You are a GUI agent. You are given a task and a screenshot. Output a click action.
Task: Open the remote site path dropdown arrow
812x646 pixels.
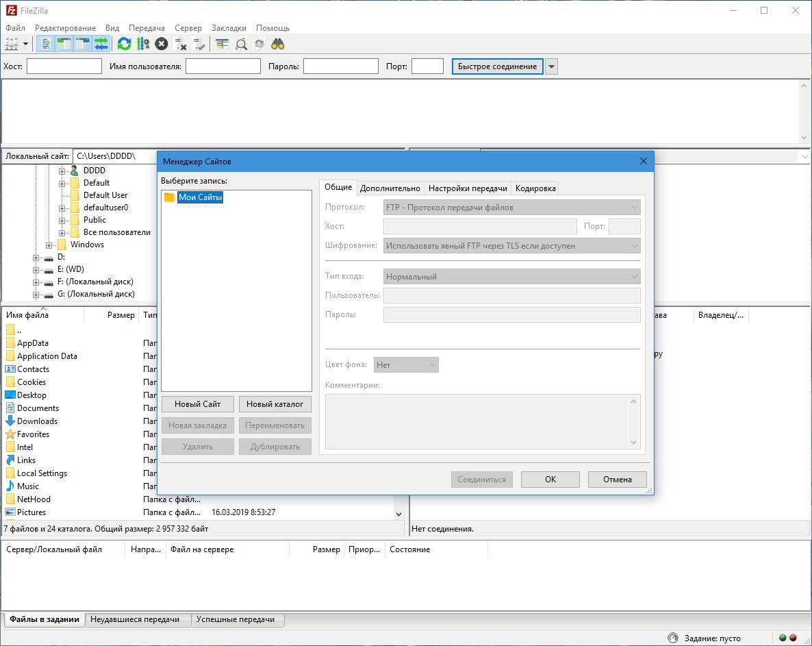point(804,156)
